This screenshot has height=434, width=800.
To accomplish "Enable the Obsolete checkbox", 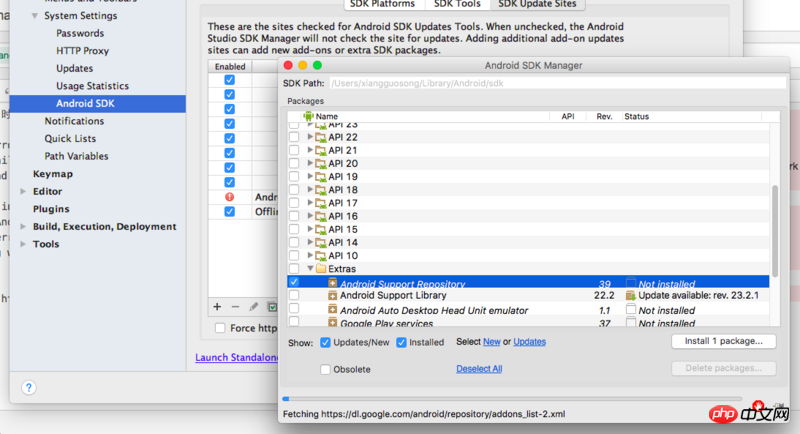I will pyautogui.click(x=325, y=369).
